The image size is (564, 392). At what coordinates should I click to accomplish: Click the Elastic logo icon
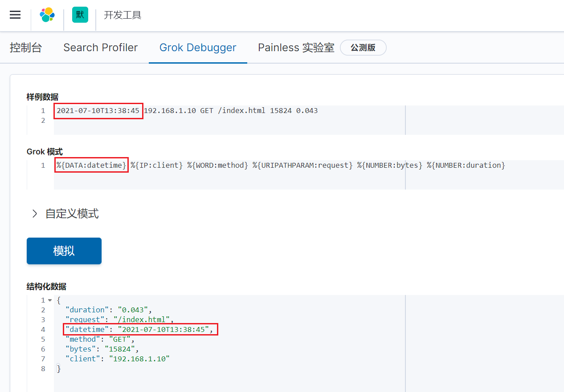click(47, 15)
